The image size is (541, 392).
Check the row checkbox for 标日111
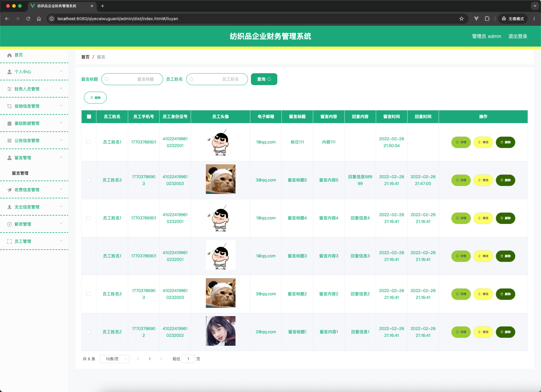coord(88,142)
